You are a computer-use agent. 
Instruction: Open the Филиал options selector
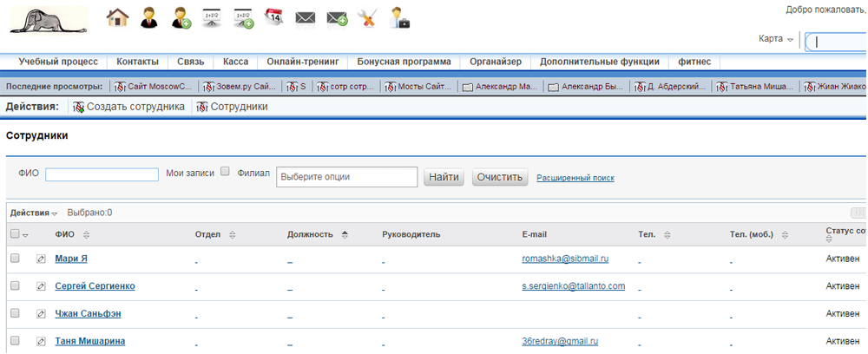(346, 177)
